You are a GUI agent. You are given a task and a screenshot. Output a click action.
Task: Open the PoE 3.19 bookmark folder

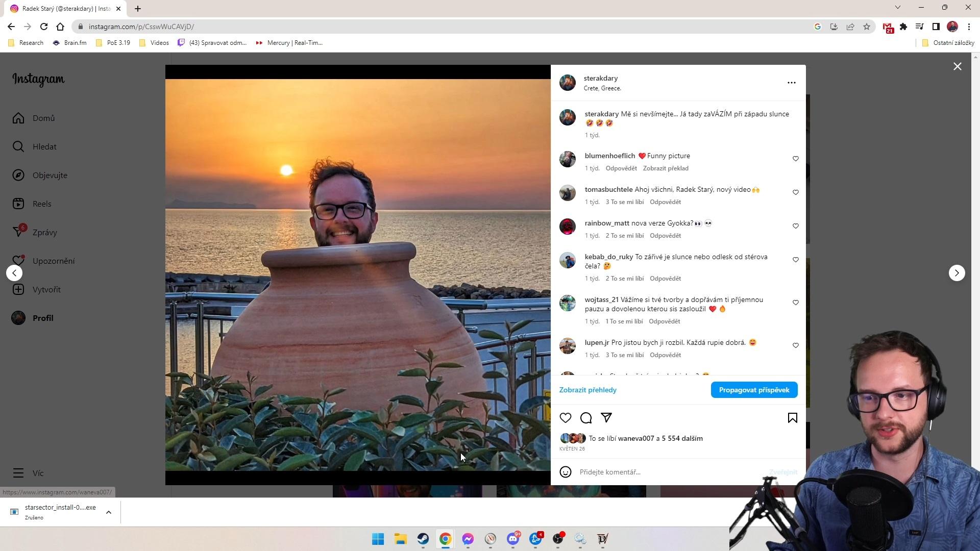pos(113,43)
